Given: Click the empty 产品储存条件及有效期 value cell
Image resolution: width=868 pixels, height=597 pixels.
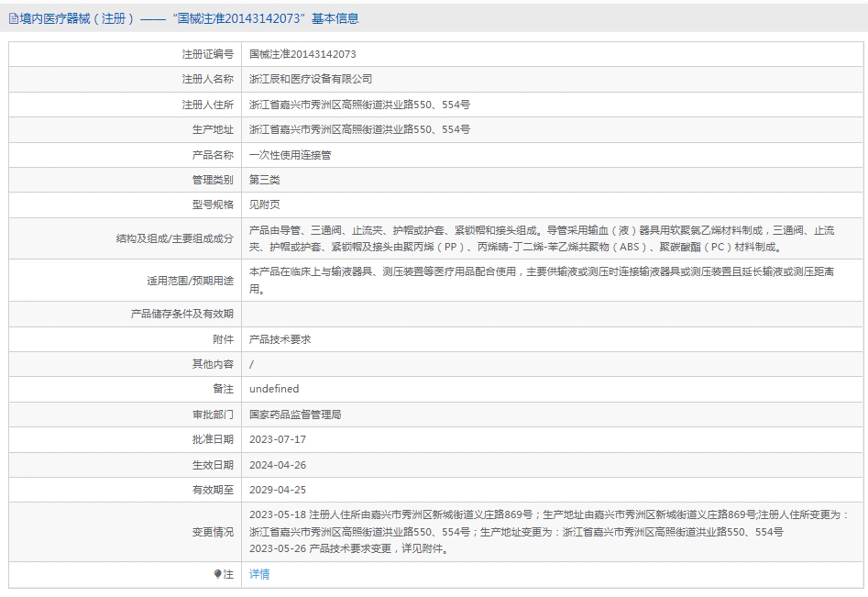Looking at the screenshot, I should pyautogui.click(x=553, y=314).
